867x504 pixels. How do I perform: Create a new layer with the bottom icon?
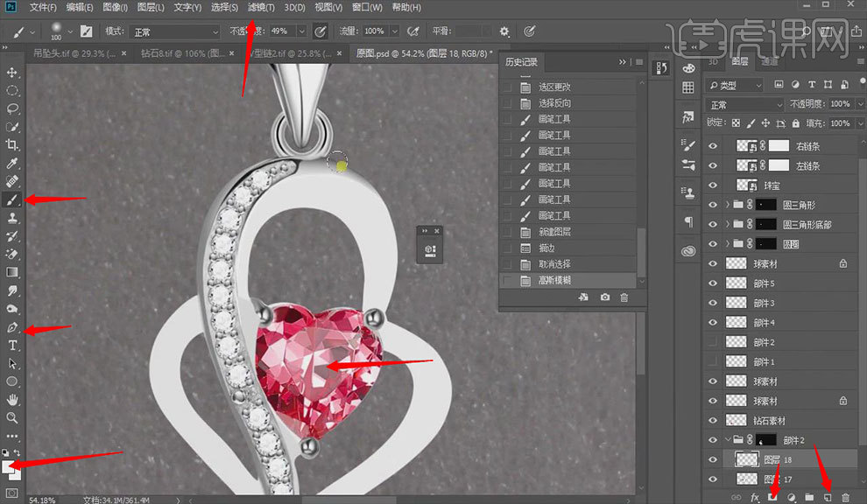tap(828, 497)
